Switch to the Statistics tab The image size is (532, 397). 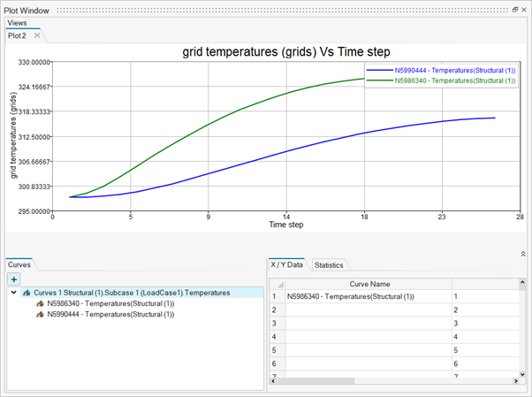(x=329, y=265)
